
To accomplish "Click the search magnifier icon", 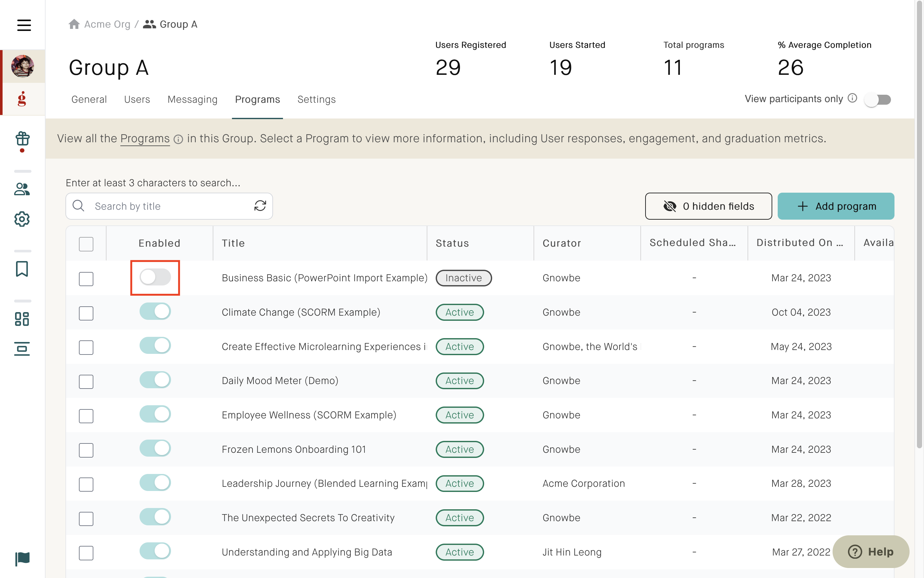I will [x=79, y=206].
